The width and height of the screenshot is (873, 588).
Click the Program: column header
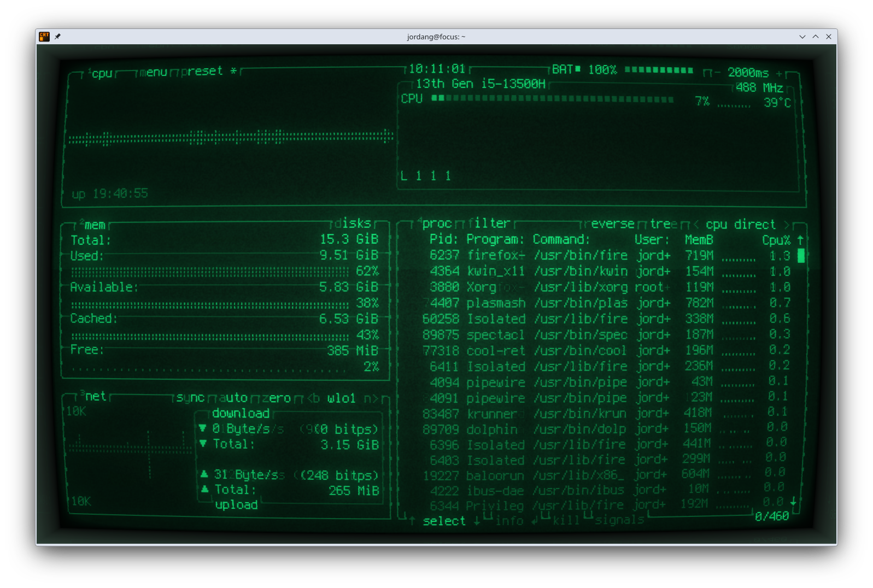click(495, 239)
